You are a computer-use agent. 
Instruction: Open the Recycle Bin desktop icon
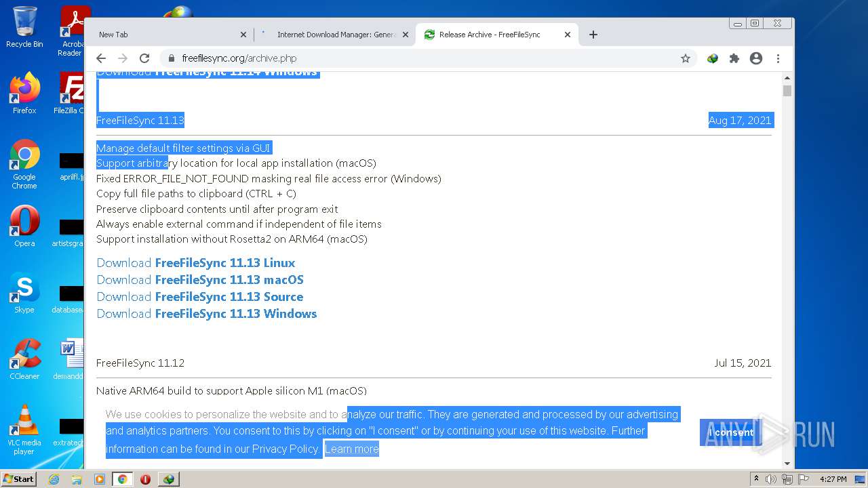(24, 28)
